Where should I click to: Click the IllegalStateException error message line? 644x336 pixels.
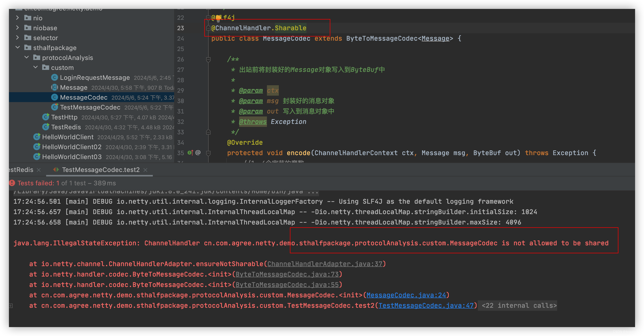[311, 243]
